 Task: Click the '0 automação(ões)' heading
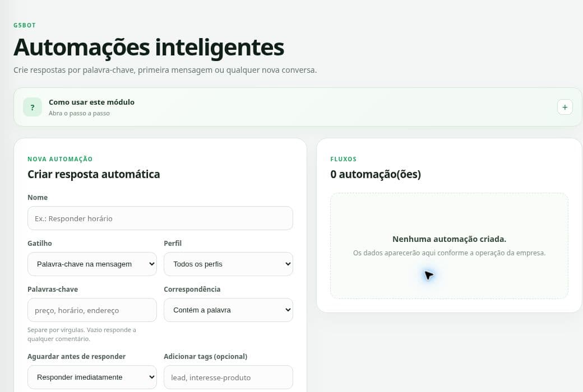click(376, 174)
